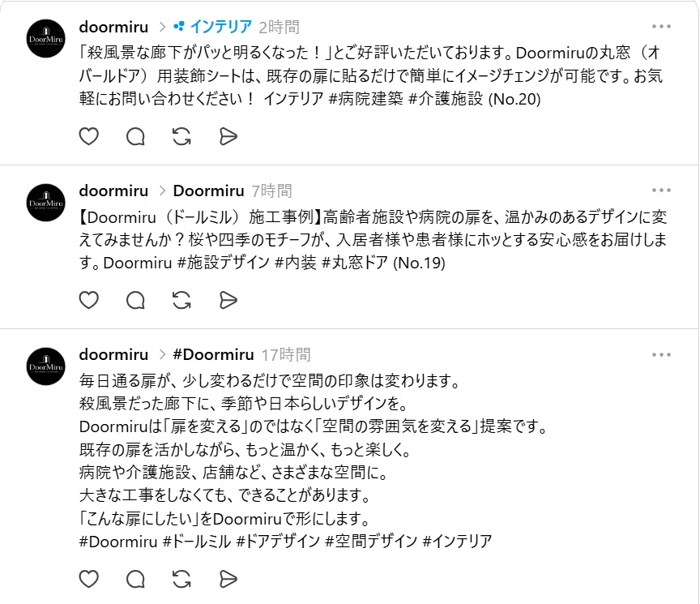The height and width of the screenshot is (604, 700).
Task: Share the bottom post with send icon
Action: click(228, 579)
